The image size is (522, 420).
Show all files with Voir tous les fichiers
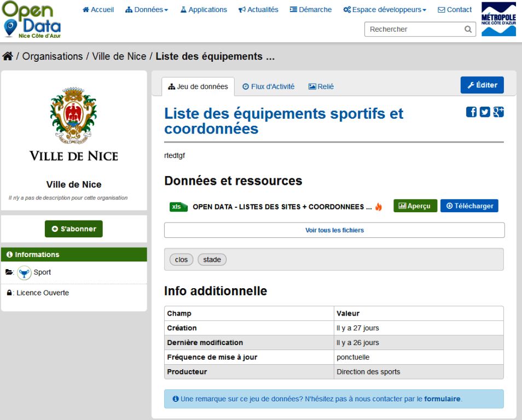point(334,230)
